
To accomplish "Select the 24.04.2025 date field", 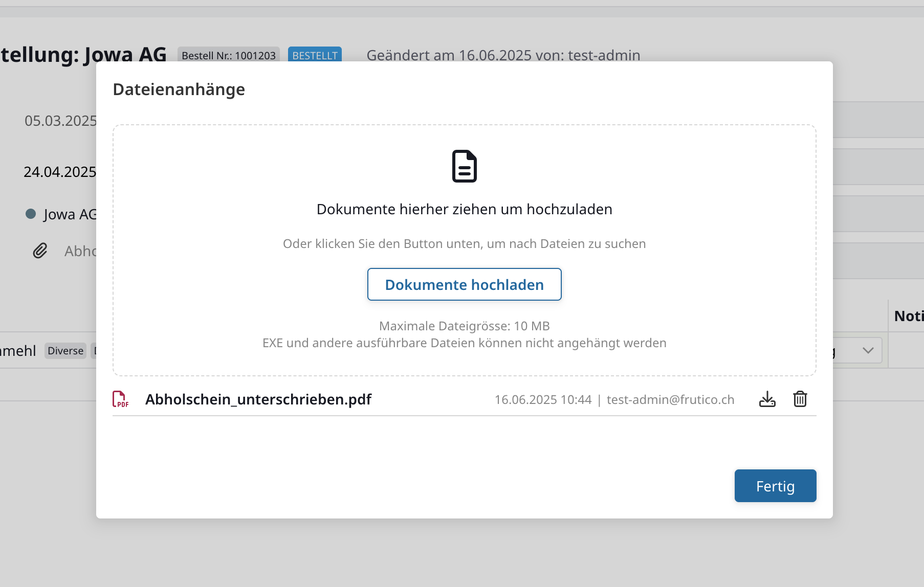I will pyautogui.click(x=60, y=172).
